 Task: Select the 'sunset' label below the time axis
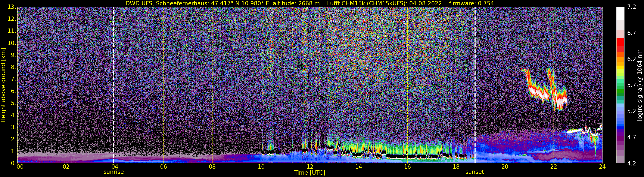pos(475,172)
